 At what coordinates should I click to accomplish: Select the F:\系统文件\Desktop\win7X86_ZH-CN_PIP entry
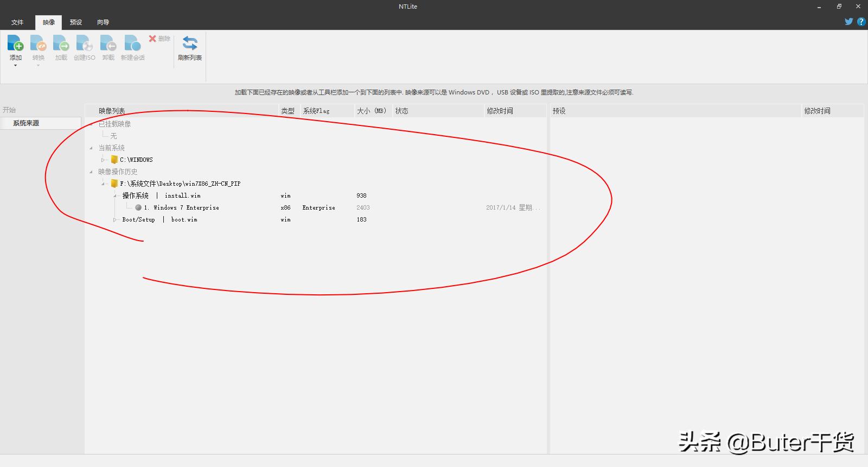point(180,184)
